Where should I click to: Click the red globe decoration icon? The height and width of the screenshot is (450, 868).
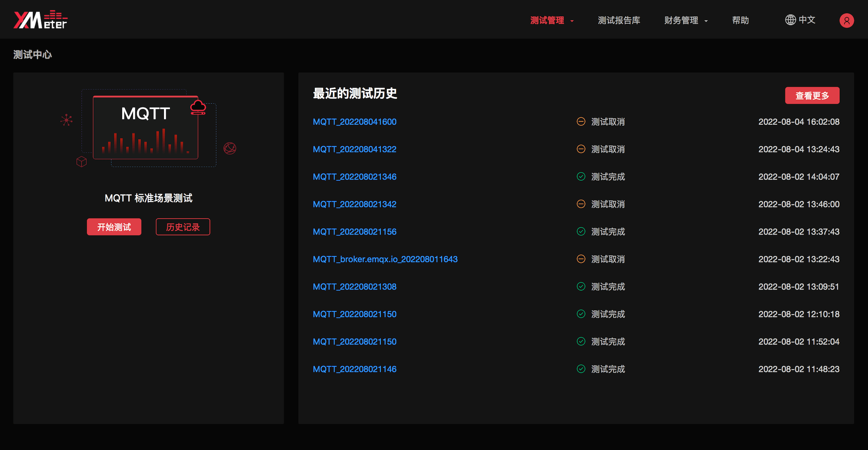tap(230, 148)
